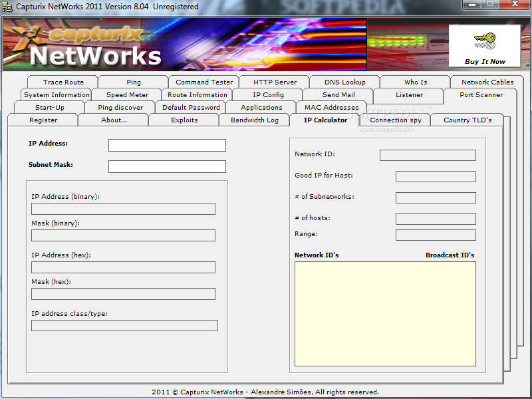Select the Start-Up tab
Viewport: 532px width, 399px height.
pyautogui.click(x=49, y=107)
